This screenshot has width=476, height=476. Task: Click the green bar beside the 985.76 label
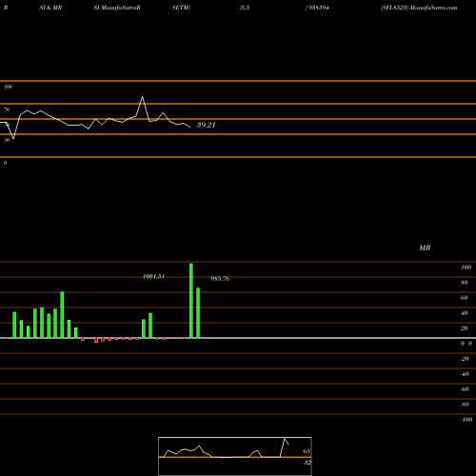tap(198, 313)
